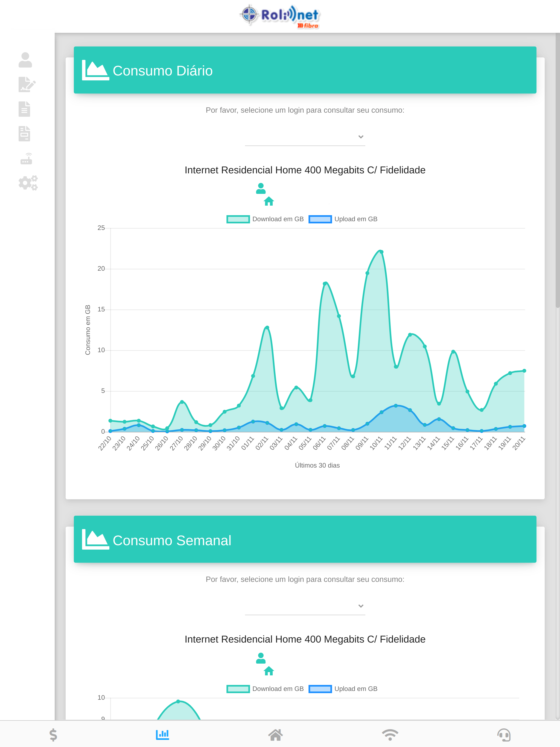This screenshot has height=747, width=560.
Task: Go to the home tab icon
Action: 275,735
